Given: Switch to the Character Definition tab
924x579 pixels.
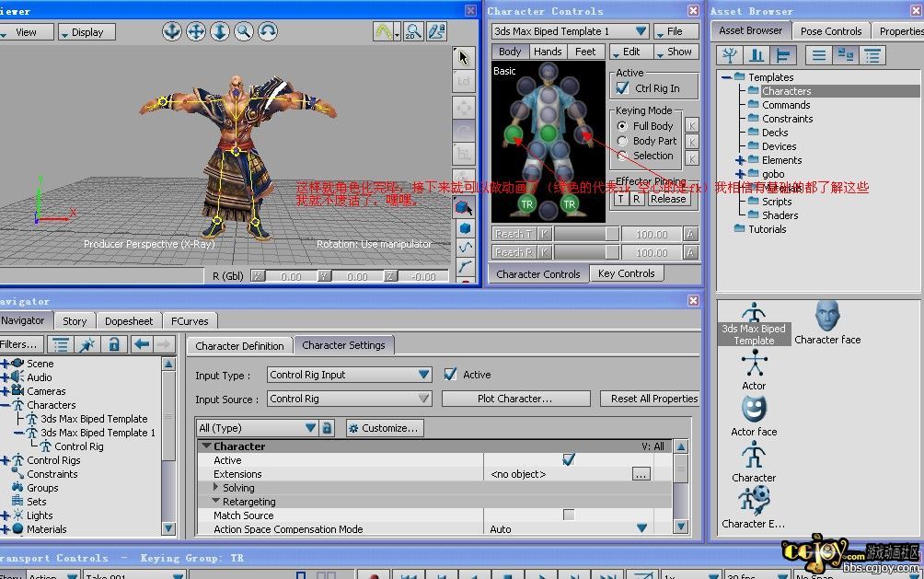Looking at the screenshot, I should [x=239, y=346].
